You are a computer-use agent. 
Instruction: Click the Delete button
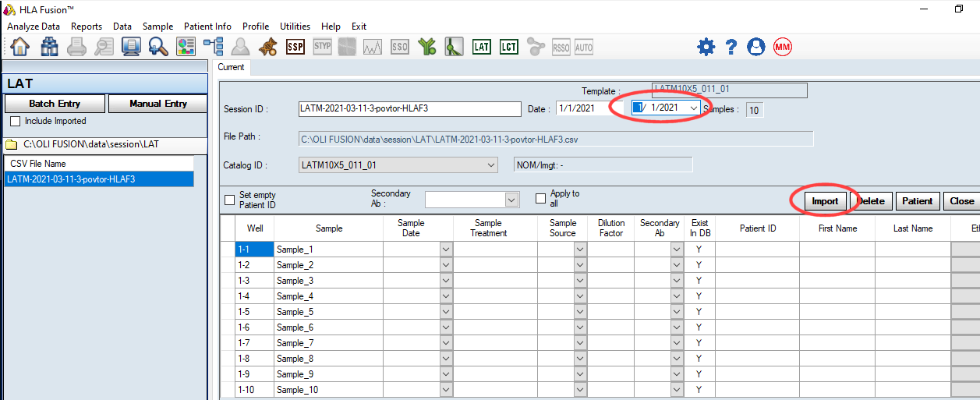point(871,201)
